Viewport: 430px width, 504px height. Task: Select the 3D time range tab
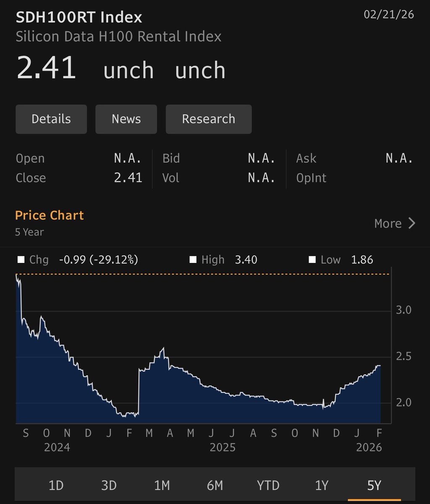pyautogui.click(x=109, y=486)
